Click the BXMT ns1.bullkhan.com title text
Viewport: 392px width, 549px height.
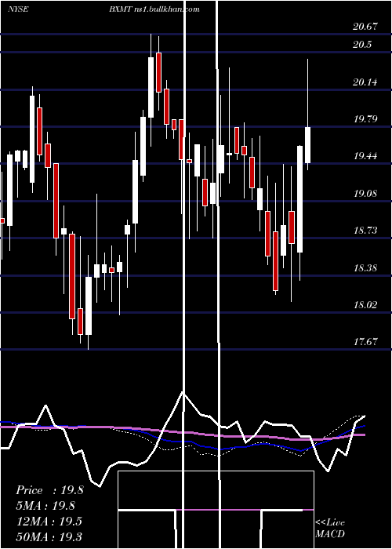154,9
